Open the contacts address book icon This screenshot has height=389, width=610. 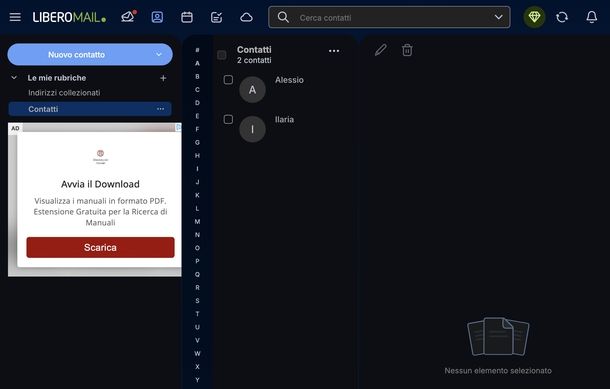[157, 17]
